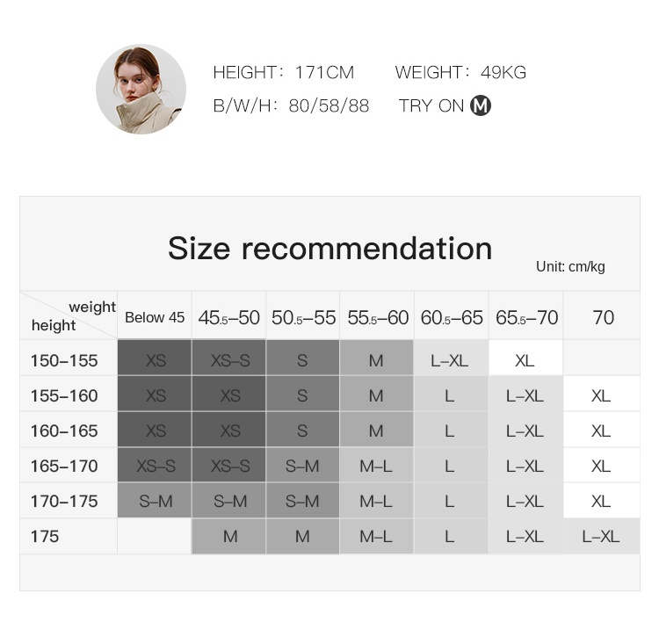The height and width of the screenshot is (644, 659).
Task: Click the 'Unit: cm/kg' label
Action: pyautogui.click(x=570, y=266)
